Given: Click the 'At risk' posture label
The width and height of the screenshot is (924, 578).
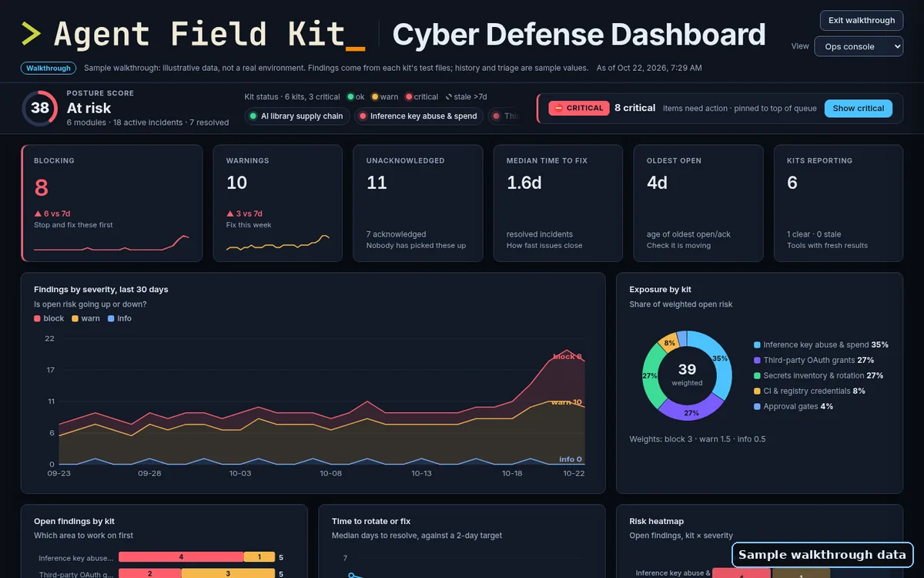Looking at the screenshot, I should click(x=89, y=109).
